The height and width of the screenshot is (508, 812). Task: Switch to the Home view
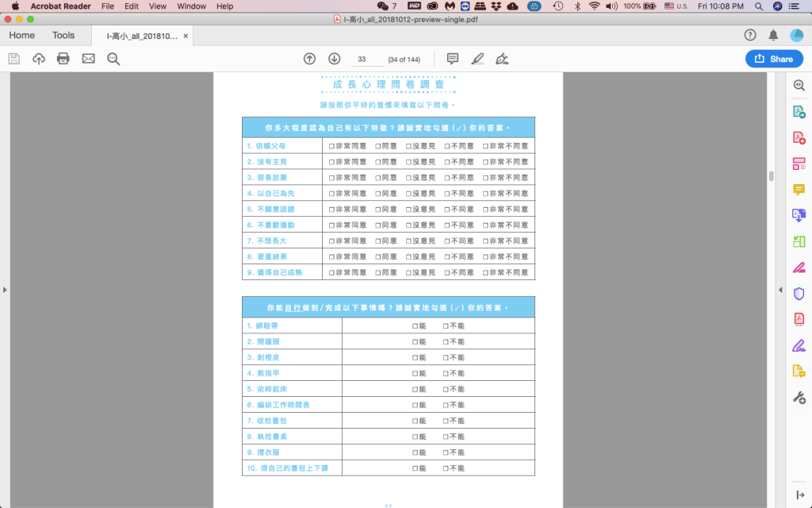click(x=21, y=36)
